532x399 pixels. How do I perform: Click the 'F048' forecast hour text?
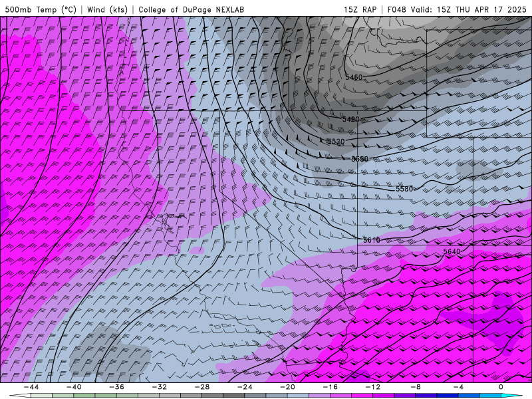[x=396, y=9]
